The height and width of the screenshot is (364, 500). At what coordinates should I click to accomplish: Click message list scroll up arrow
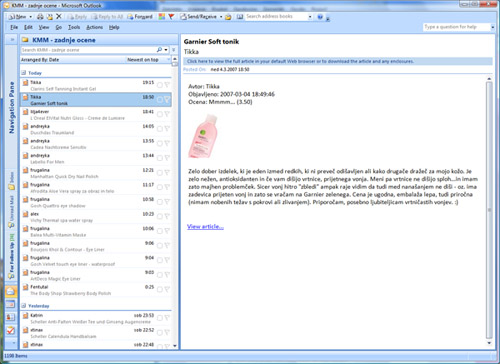(x=175, y=59)
